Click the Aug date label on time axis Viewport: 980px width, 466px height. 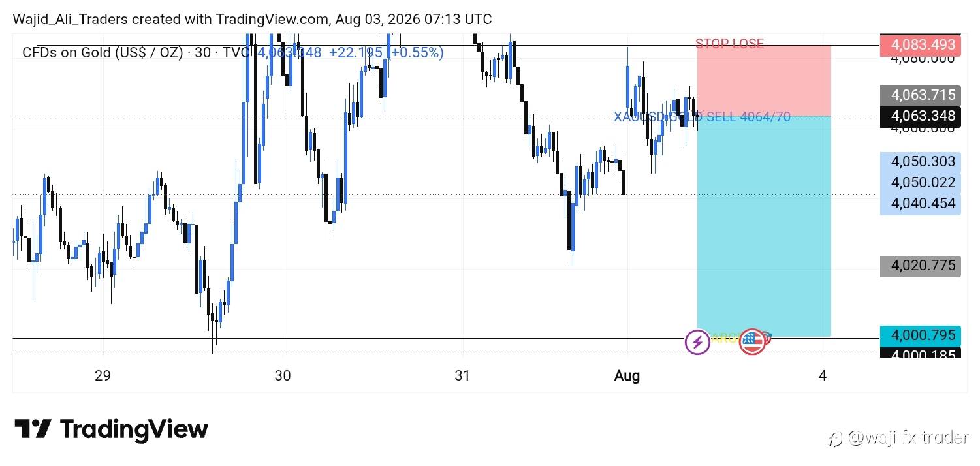pos(627,375)
